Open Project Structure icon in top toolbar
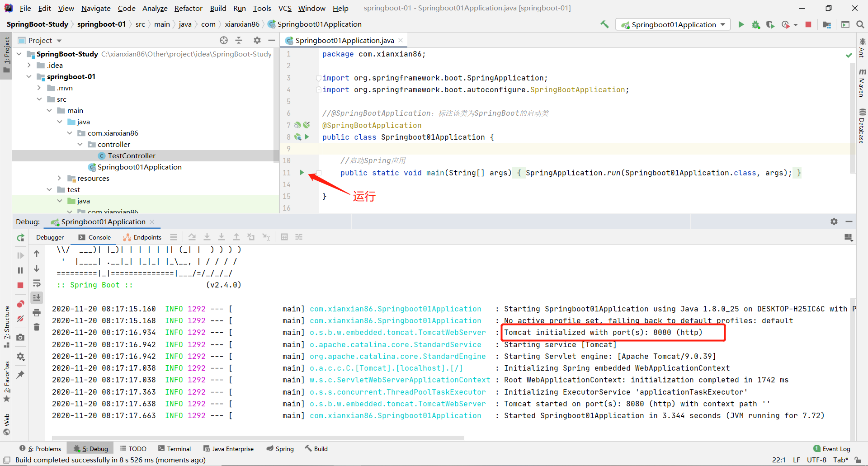Screen dimensions: 868x466 pos(827,24)
